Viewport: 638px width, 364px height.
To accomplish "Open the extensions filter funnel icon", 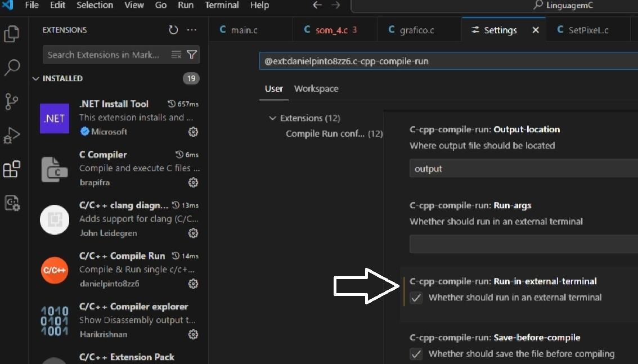I will pos(192,55).
